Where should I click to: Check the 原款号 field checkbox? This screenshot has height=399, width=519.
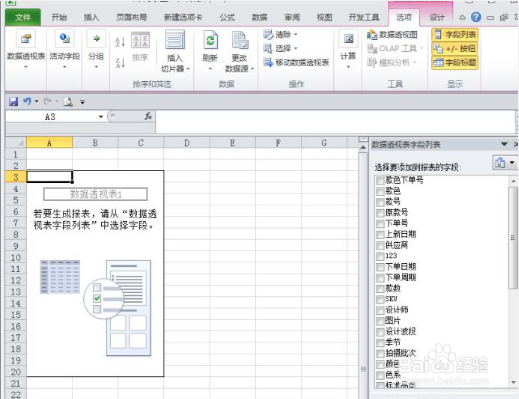(x=380, y=213)
